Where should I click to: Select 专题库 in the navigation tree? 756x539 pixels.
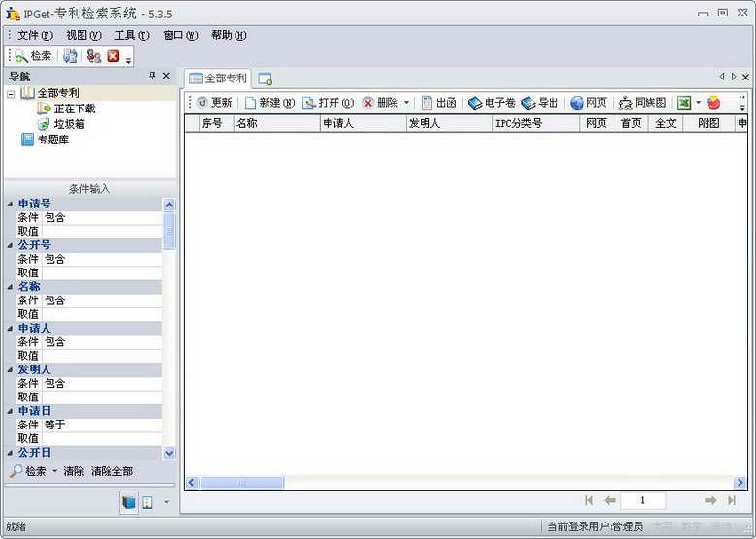[53, 140]
